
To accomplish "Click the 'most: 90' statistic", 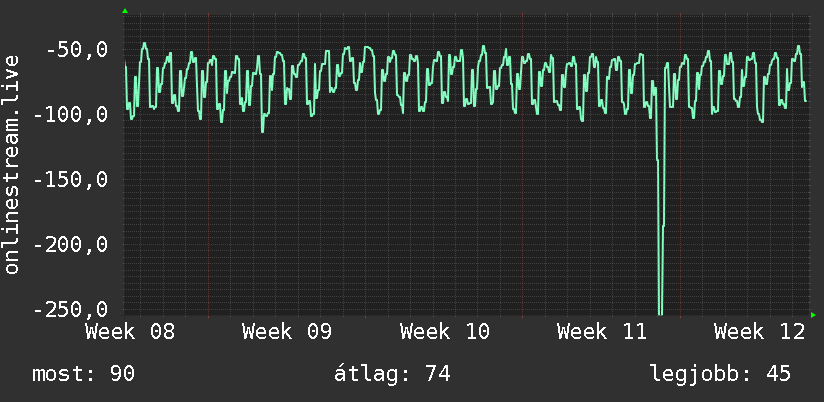I will click(84, 374).
